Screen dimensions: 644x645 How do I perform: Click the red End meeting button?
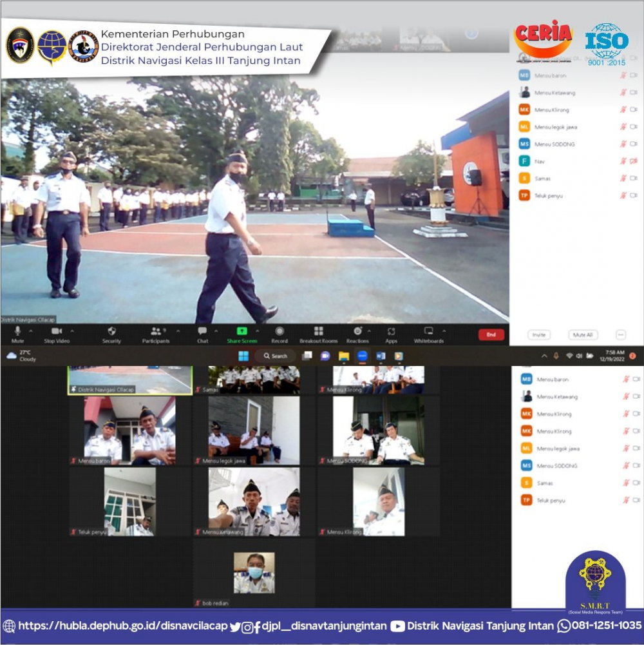tap(491, 334)
